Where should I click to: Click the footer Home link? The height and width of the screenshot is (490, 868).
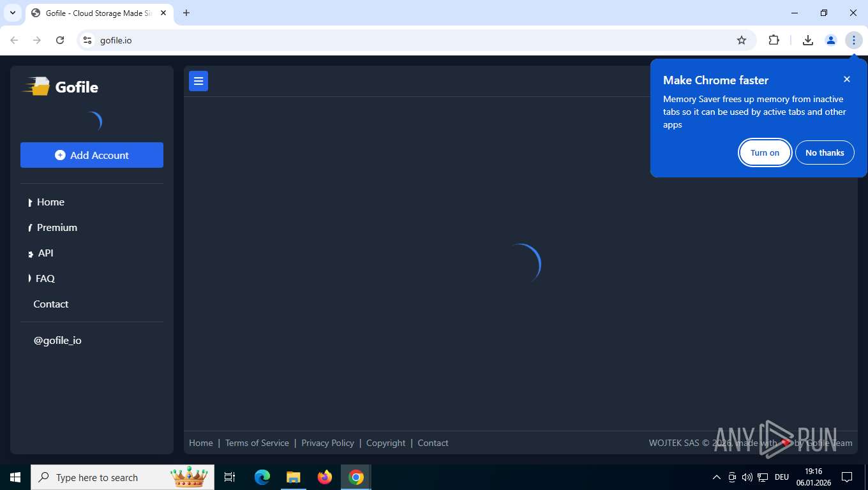pos(201,443)
